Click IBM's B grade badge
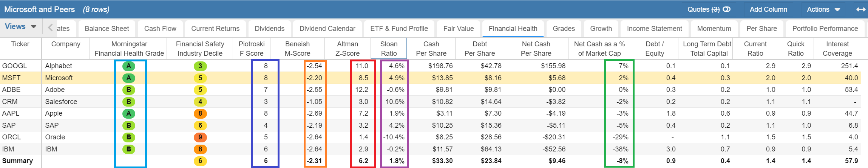The width and height of the screenshot is (868, 168). pos(129,149)
